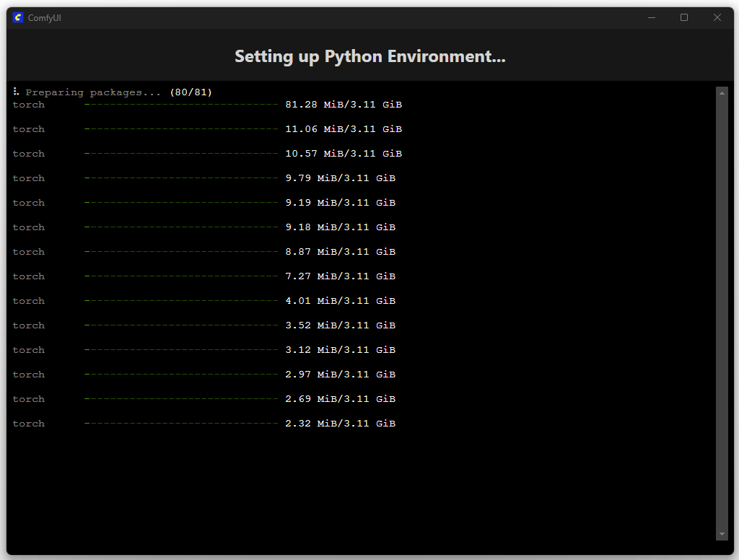Click the torch label on the 9.19 MiB row
739x560 pixels.
click(x=29, y=203)
